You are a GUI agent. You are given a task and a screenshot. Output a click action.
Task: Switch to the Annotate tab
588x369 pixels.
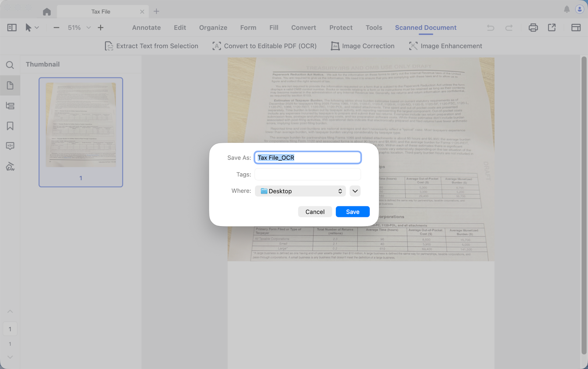146,28
